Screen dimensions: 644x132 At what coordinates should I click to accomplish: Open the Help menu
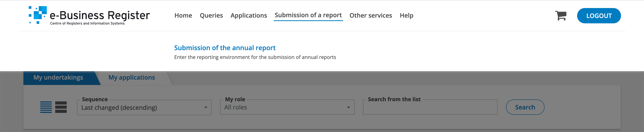coord(406,15)
